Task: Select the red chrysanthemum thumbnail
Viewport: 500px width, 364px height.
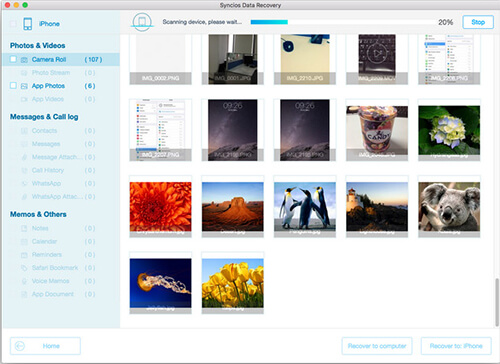Action: click(160, 206)
